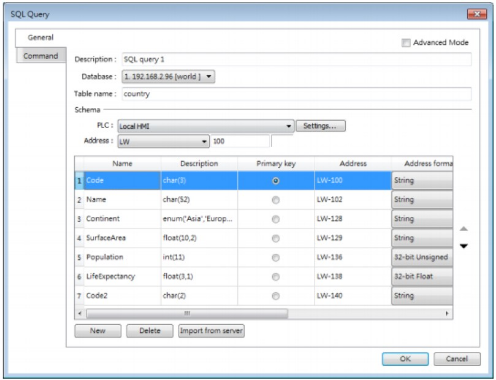
Task: Open the LW address type dropdown
Action: pyautogui.click(x=163, y=142)
